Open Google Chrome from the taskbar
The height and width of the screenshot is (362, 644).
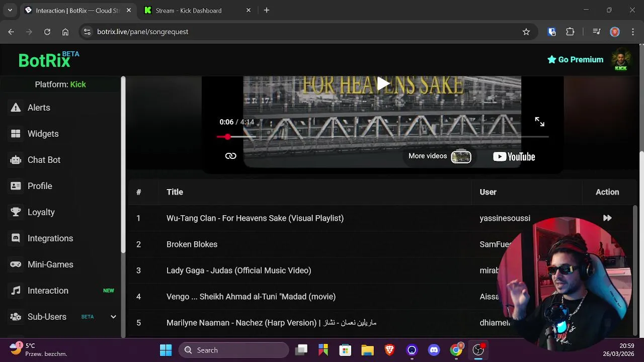[x=456, y=350]
